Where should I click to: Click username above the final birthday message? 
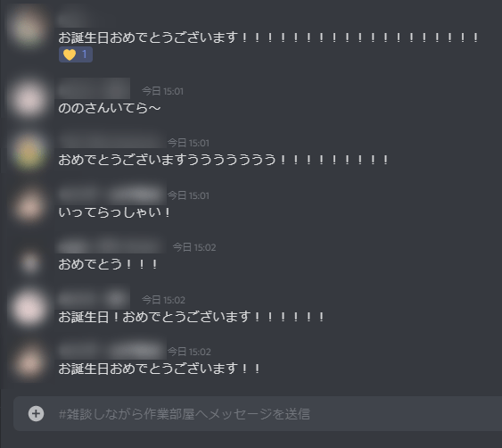(111, 350)
